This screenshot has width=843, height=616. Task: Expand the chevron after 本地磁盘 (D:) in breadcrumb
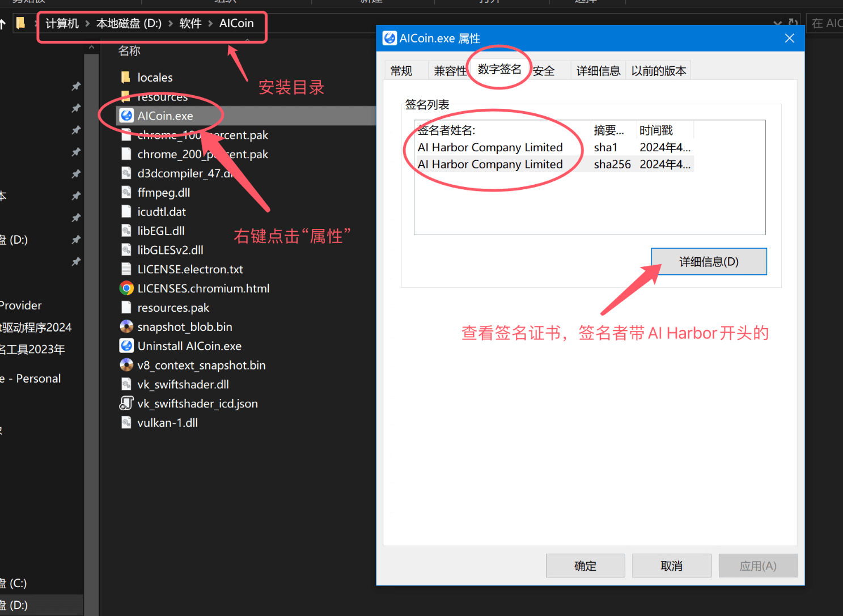click(171, 23)
